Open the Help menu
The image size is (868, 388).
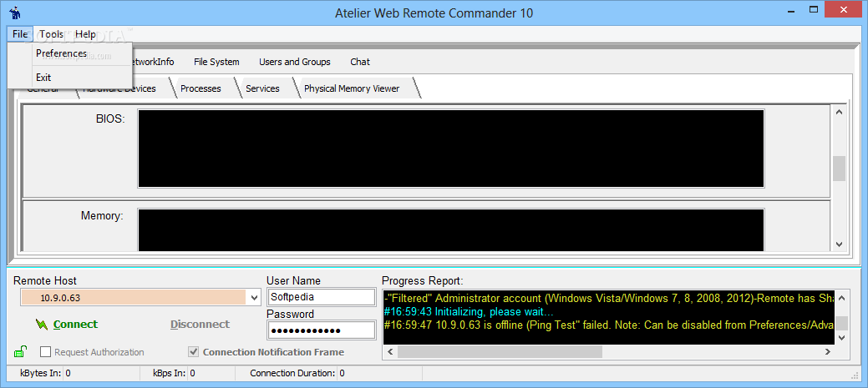[x=85, y=34]
